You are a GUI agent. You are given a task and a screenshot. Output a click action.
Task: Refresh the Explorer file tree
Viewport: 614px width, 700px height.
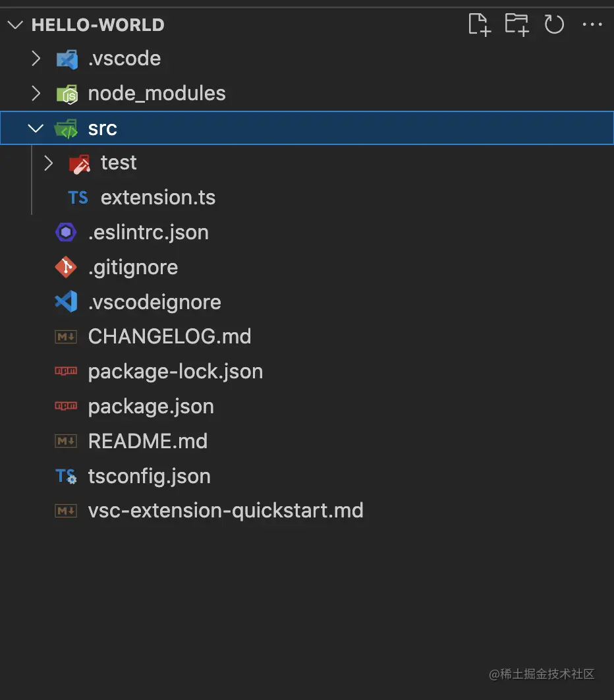click(x=554, y=25)
